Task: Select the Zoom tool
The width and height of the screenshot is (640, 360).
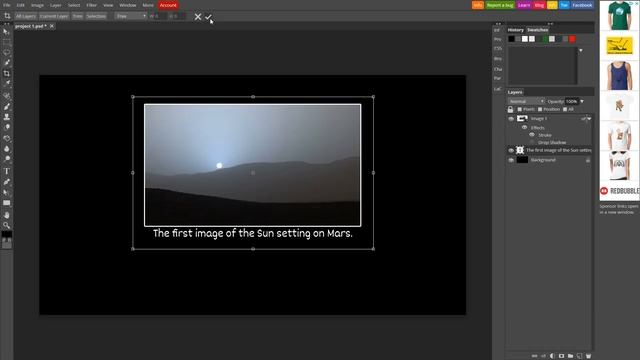Action: click(x=7, y=225)
